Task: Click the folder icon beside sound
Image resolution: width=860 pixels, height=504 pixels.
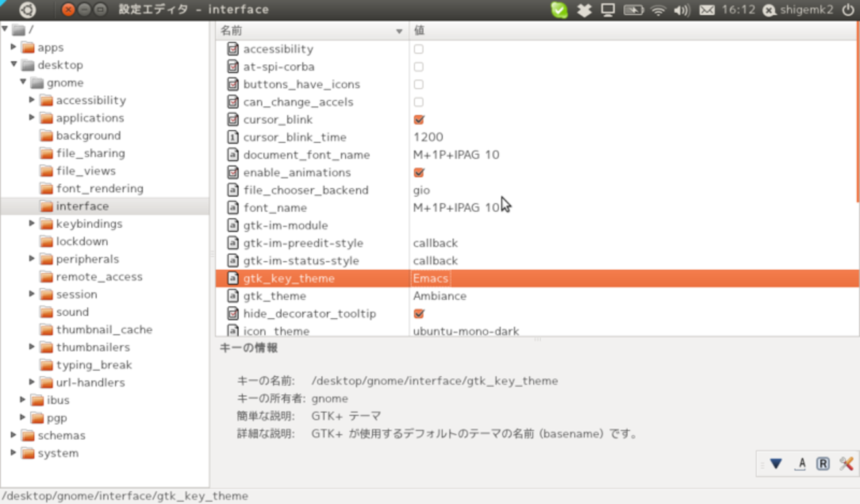Action: [46, 312]
